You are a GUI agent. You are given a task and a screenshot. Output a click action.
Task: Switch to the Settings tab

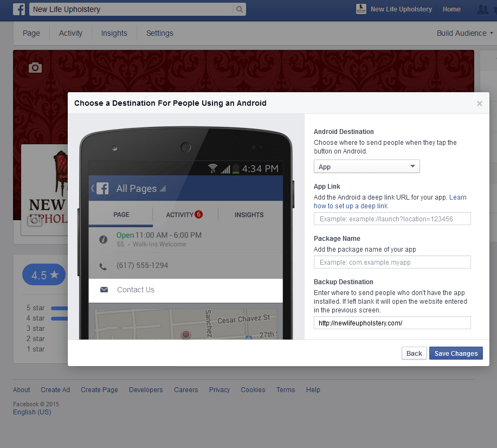(x=160, y=33)
